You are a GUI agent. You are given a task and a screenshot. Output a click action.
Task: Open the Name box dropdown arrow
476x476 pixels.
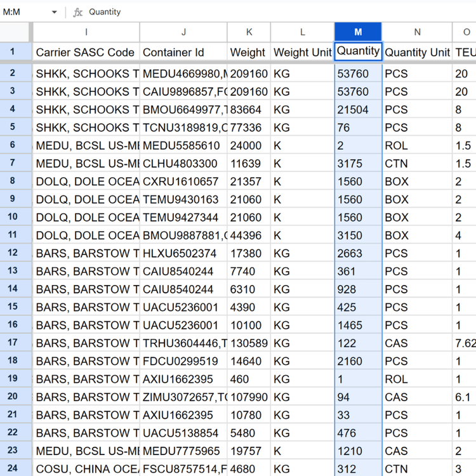(x=55, y=12)
